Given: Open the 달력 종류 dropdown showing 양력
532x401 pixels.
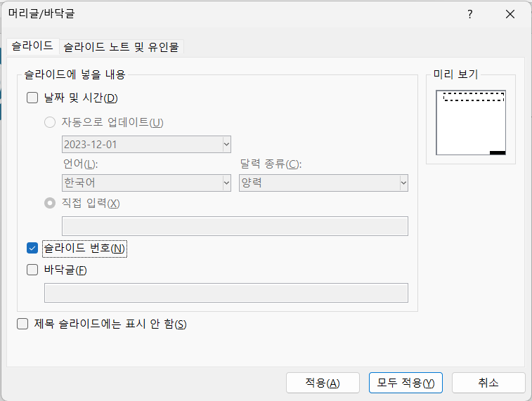Looking at the screenshot, I should 403,183.
